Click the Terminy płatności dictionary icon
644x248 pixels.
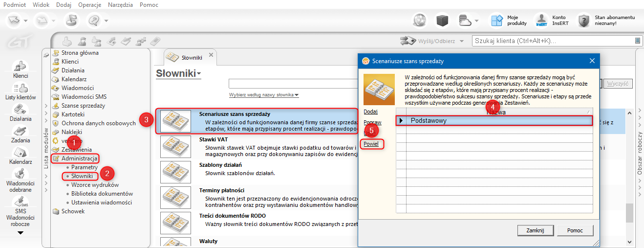coord(175,198)
